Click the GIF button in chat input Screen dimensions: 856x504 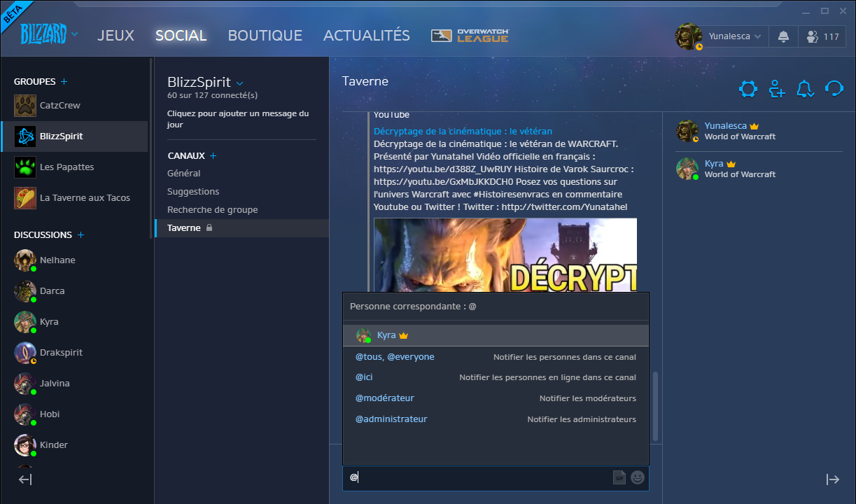point(619,477)
